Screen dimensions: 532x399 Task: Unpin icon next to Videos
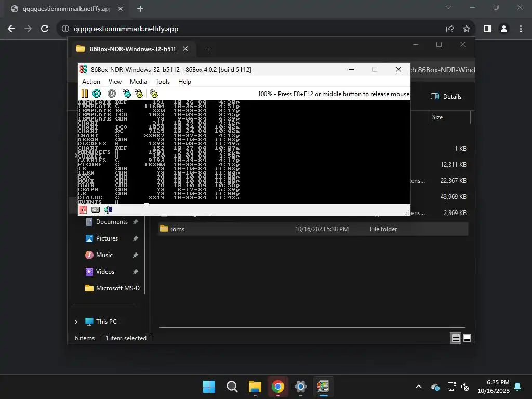point(136,272)
